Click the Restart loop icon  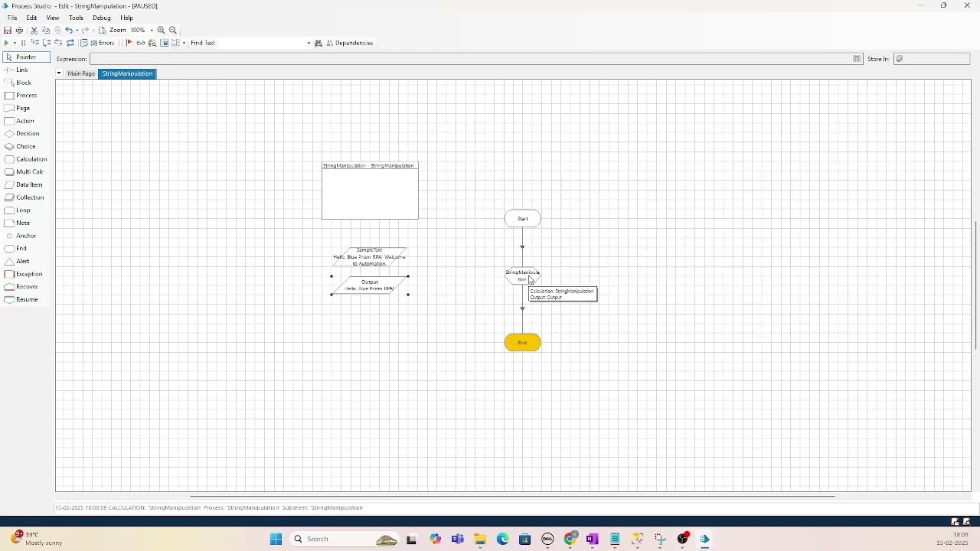coord(70,43)
